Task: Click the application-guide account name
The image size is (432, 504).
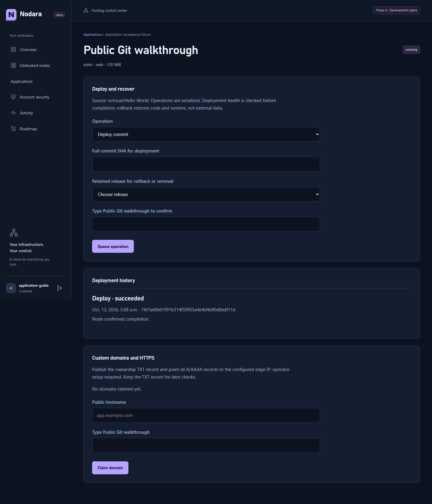Action: point(34,285)
